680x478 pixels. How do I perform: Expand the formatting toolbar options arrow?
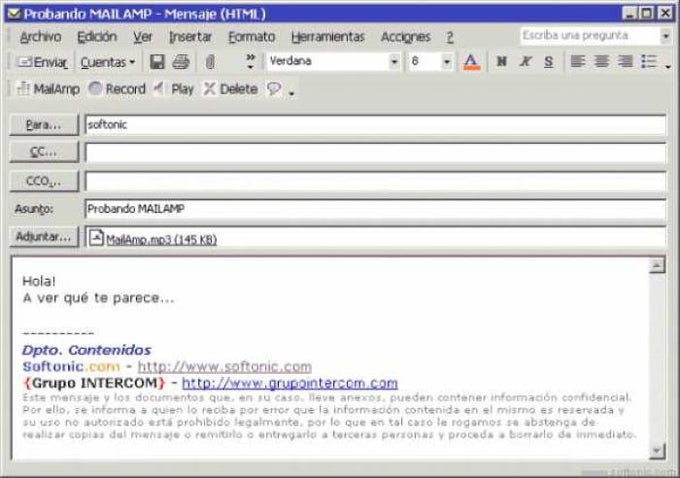[668, 66]
